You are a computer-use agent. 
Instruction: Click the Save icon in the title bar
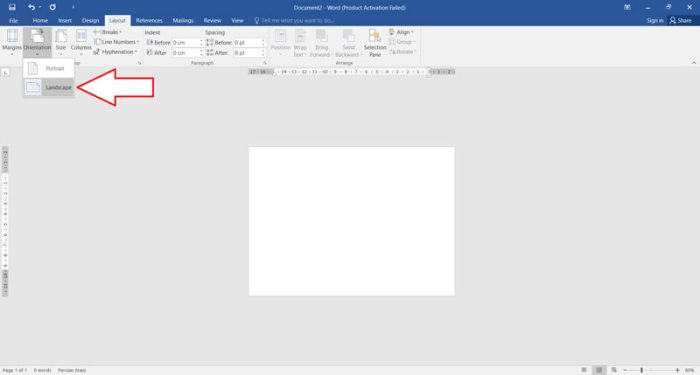coord(12,7)
